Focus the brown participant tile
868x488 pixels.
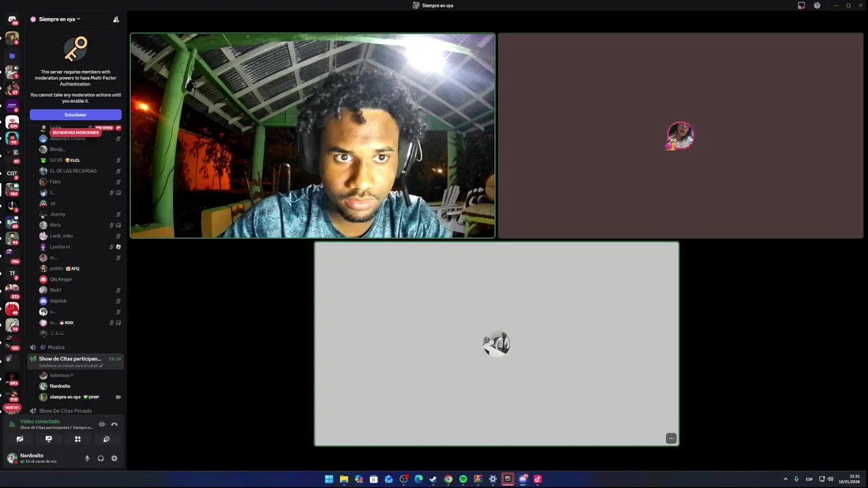coord(680,136)
